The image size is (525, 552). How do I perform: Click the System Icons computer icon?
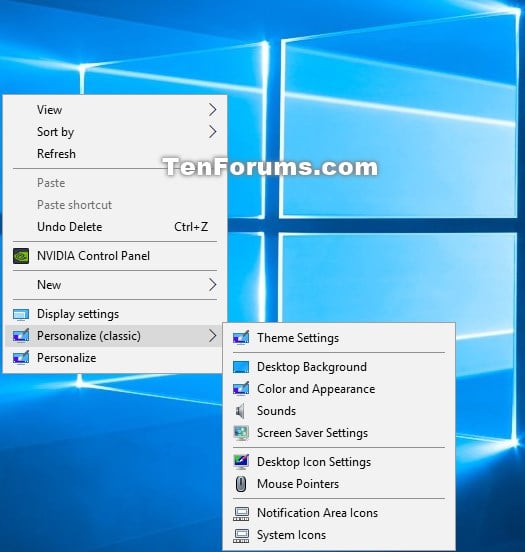(241, 535)
